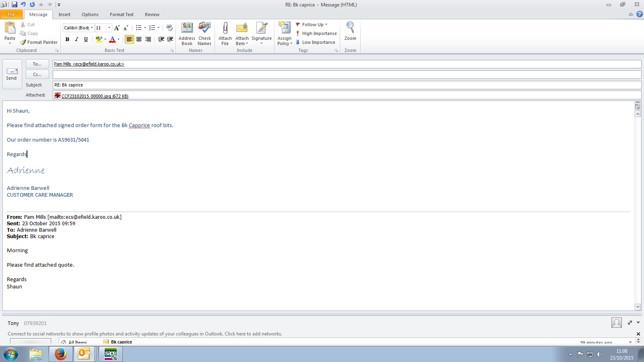This screenshot has height=362, width=644.
Task: Toggle italic text formatting
Action: (76, 39)
